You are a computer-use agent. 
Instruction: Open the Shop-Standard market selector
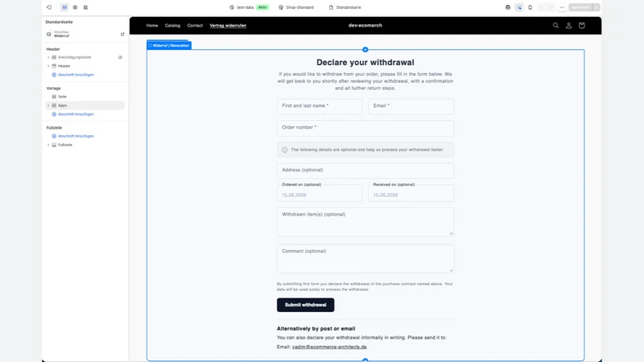296,7
